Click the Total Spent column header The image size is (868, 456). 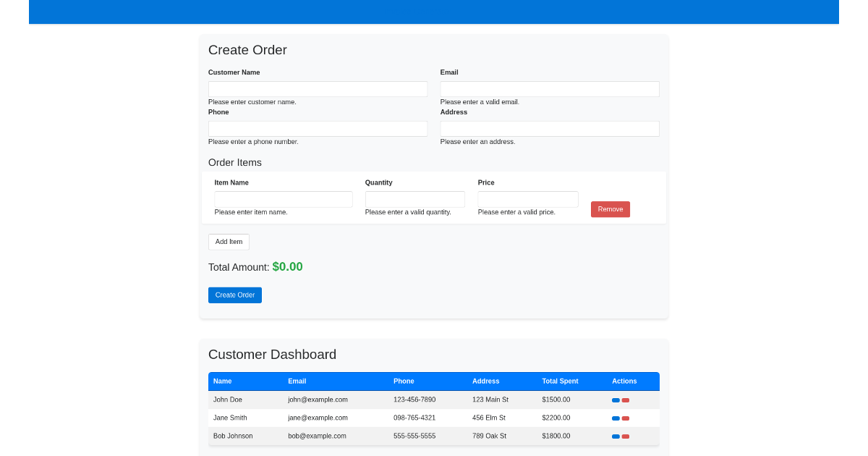pyautogui.click(x=560, y=381)
